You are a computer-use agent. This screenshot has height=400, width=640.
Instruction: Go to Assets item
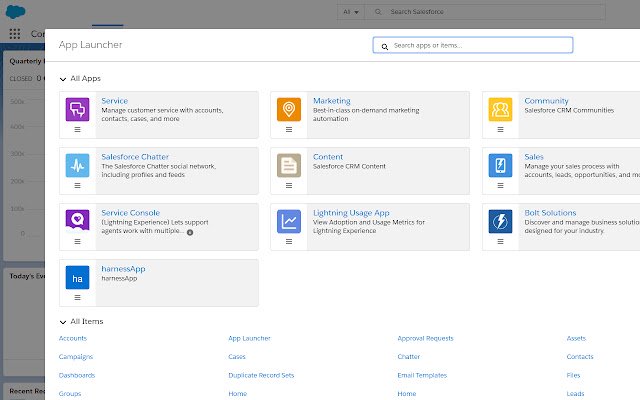tap(576, 338)
